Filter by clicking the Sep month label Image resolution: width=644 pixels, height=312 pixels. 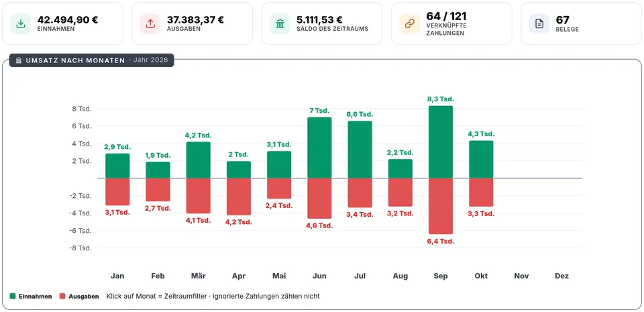tap(441, 276)
